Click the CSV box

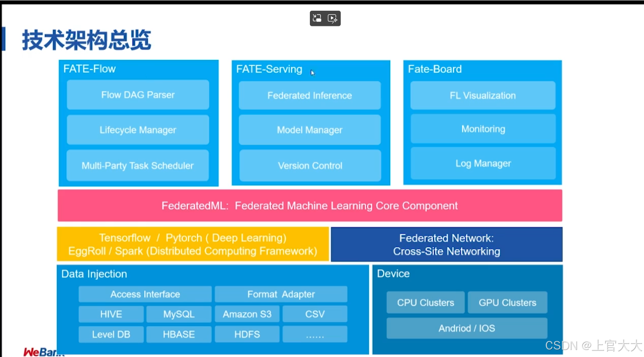click(315, 314)
